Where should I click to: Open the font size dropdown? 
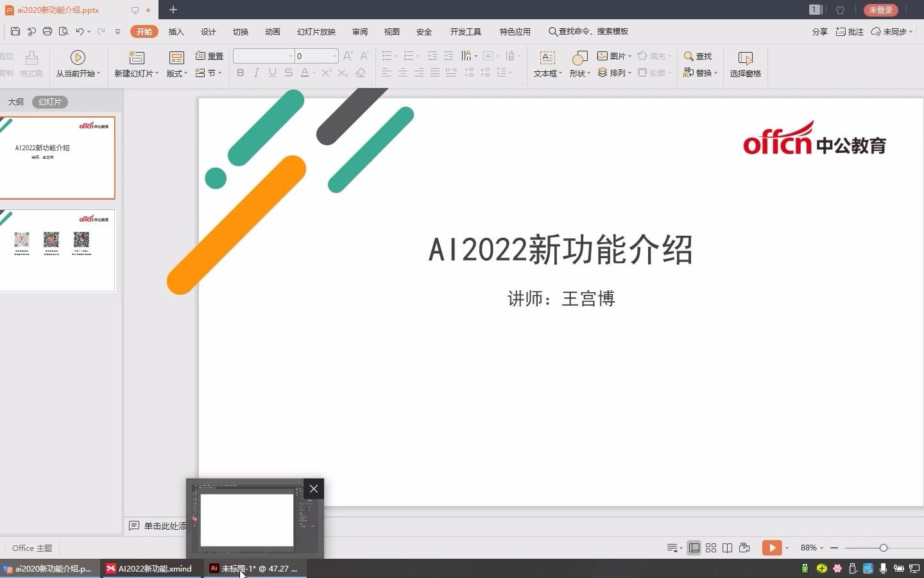(x=334, y=56)
